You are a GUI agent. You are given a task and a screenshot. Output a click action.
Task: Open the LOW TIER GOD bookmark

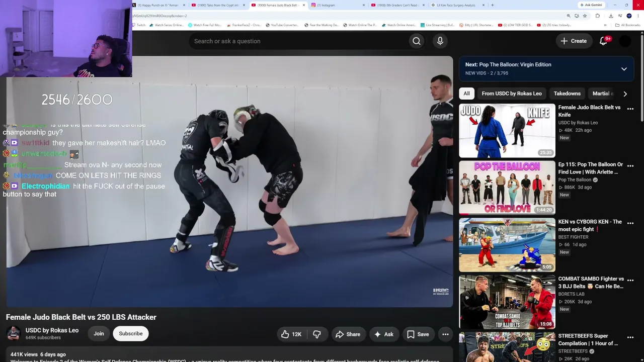click(x=516, y=25)
